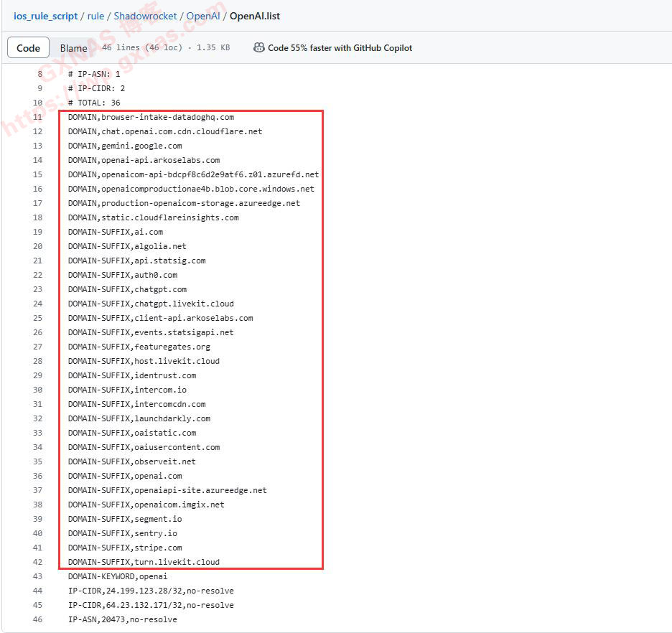Click 'Code 55% faster with GitHub Copilot' link
Viewport: 672px width, 633px height.
(340, 48)
